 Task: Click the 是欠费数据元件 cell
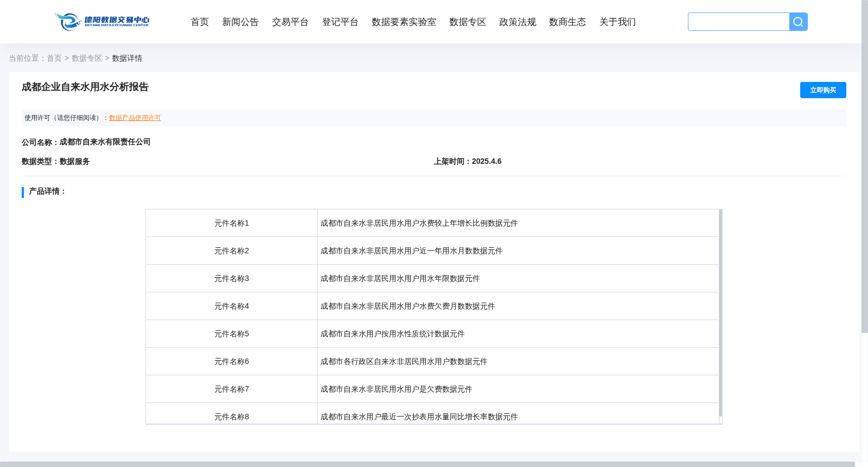click(519, 389)
